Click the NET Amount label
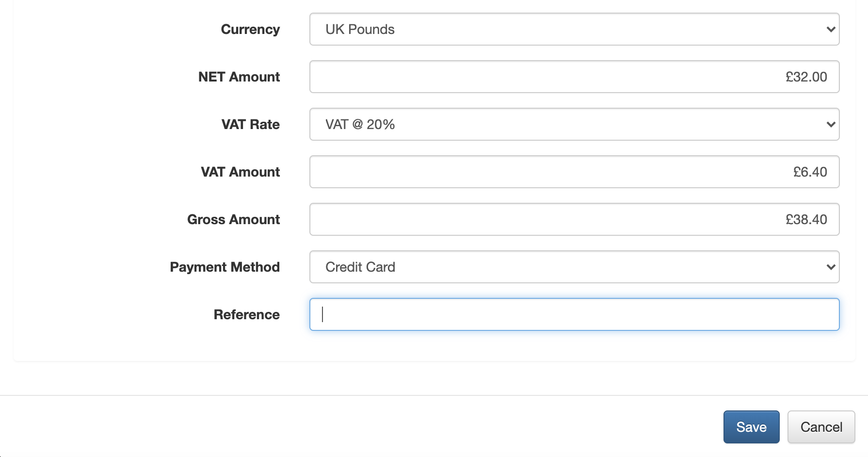This screenshot has height=457, width=868. point(239,77)
